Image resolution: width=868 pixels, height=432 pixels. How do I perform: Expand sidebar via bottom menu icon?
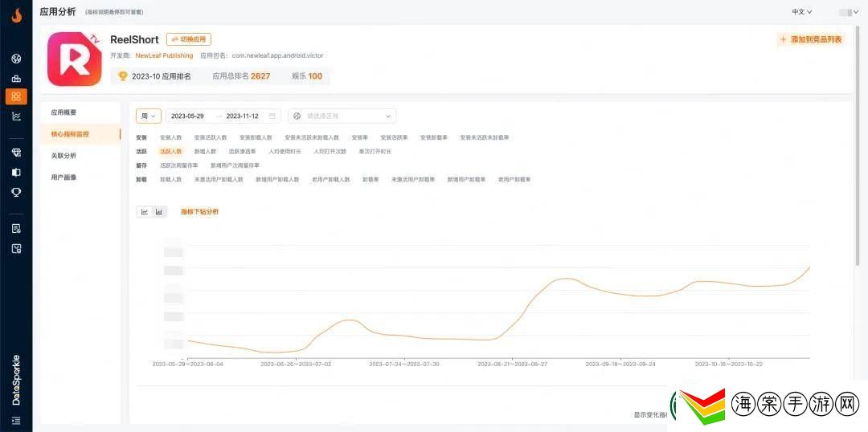tap(16, 421)
